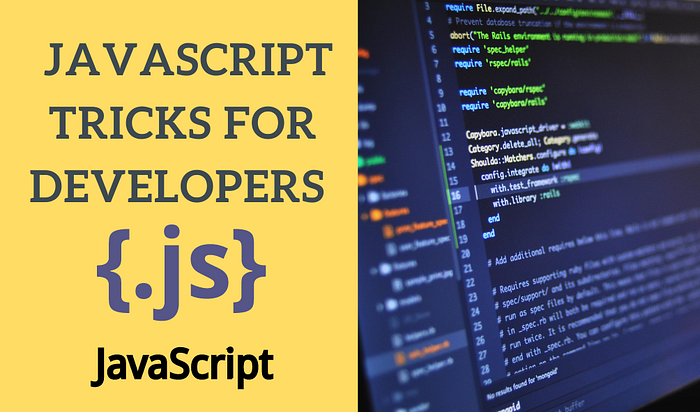Click the {.js} curly-brace logo
The image size is (700, 412).
coord(181,272)
